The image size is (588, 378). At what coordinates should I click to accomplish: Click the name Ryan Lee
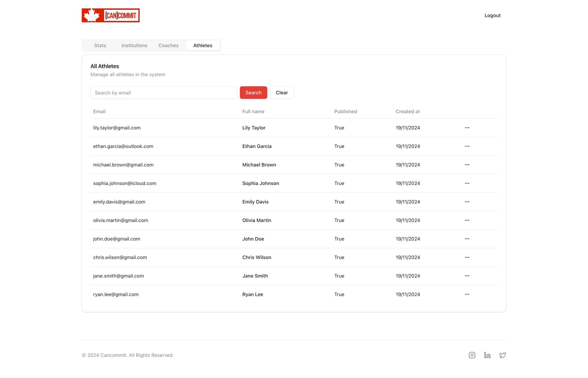252,294
